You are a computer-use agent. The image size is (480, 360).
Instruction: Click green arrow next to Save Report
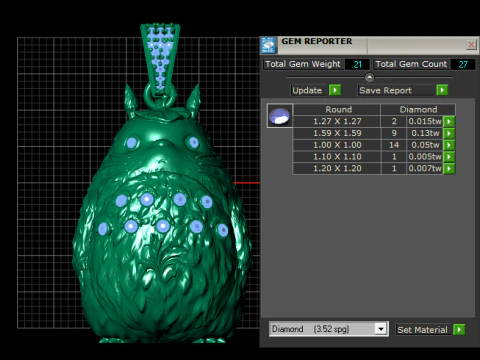tap(442, 90)
